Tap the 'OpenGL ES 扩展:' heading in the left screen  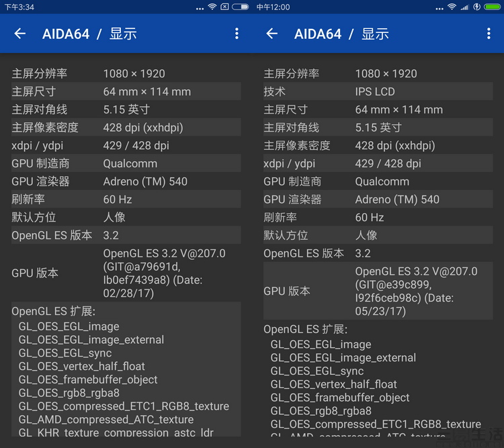53,311
